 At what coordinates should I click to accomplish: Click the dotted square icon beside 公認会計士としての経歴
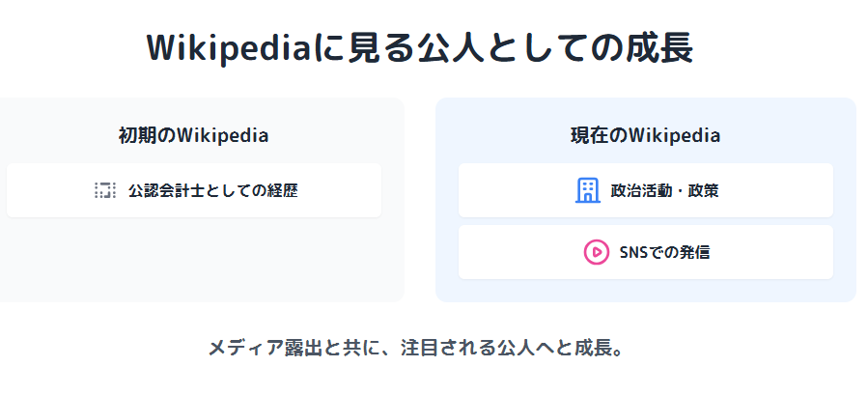105,190
